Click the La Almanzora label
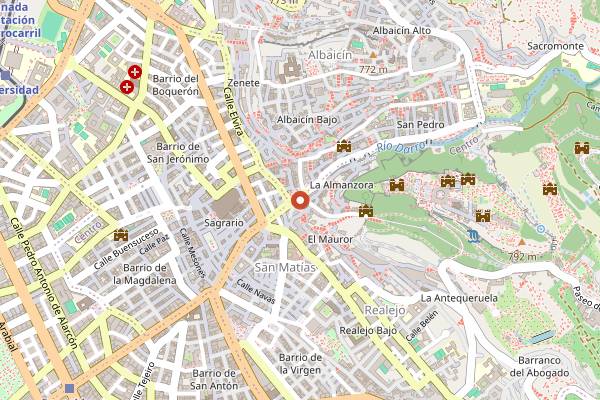Screen dimensions: 600x400 342,185
